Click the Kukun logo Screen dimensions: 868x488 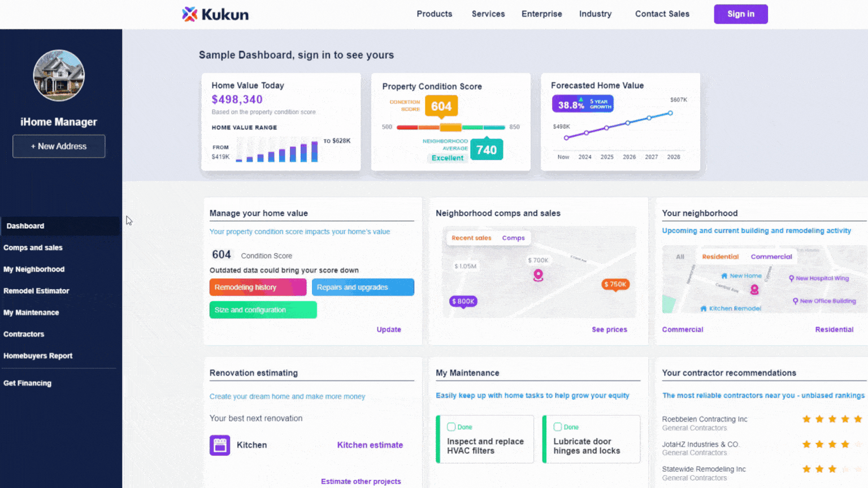(215, 14)
